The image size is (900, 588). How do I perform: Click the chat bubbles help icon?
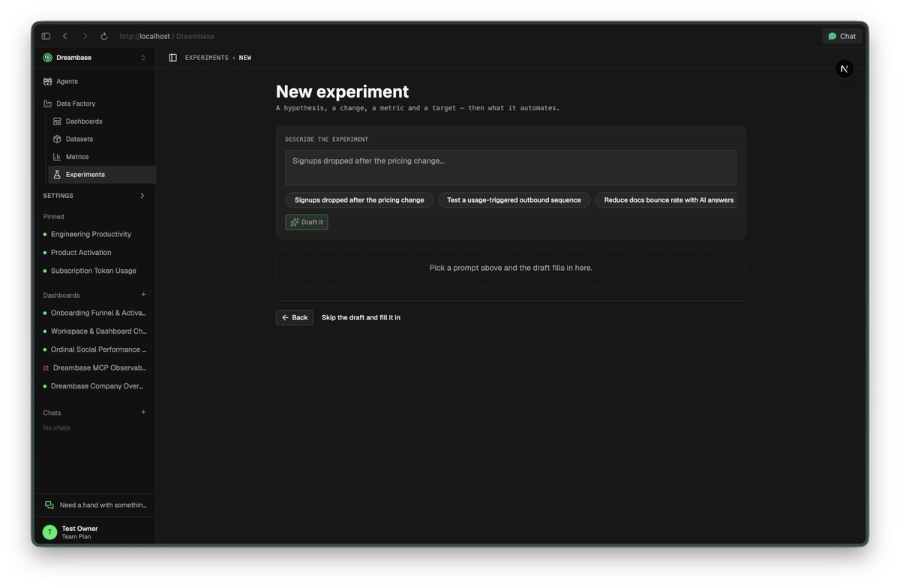[49, 505]
